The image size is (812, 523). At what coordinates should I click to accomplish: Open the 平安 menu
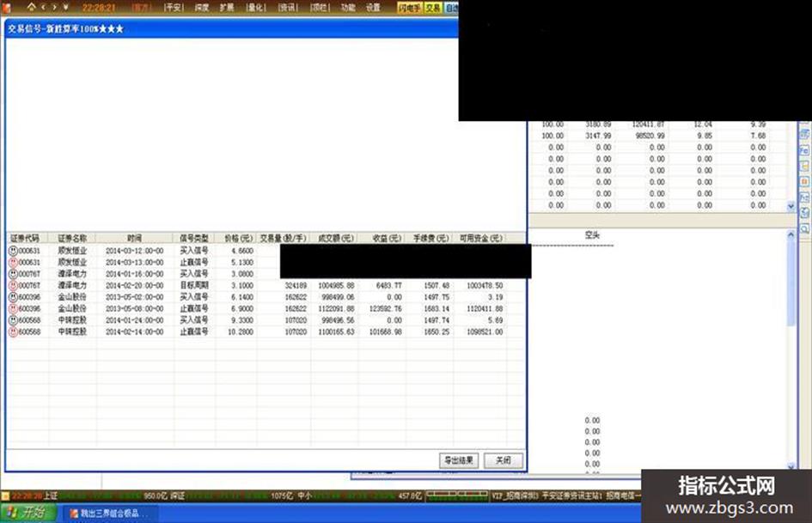(174, 7)
